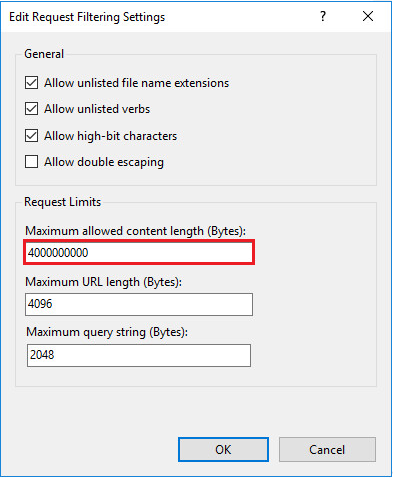Confirm settings with the OK button
The height and width of the screenshot is (478, 393).
pos(223,450)
